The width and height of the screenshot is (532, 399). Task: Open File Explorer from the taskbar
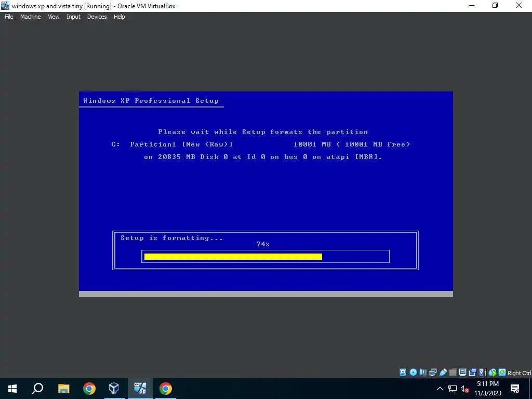(x=63, y=389)
